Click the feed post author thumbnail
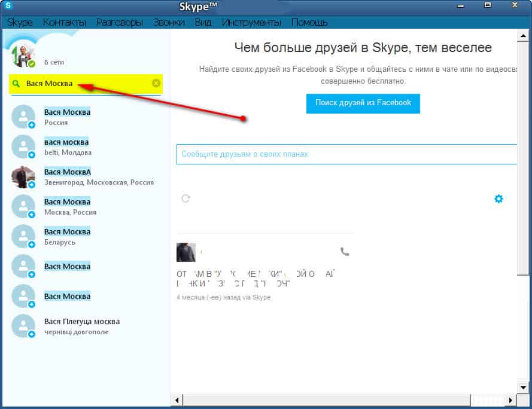This screenshot has width=532, height=409. (x=186, y=252)
